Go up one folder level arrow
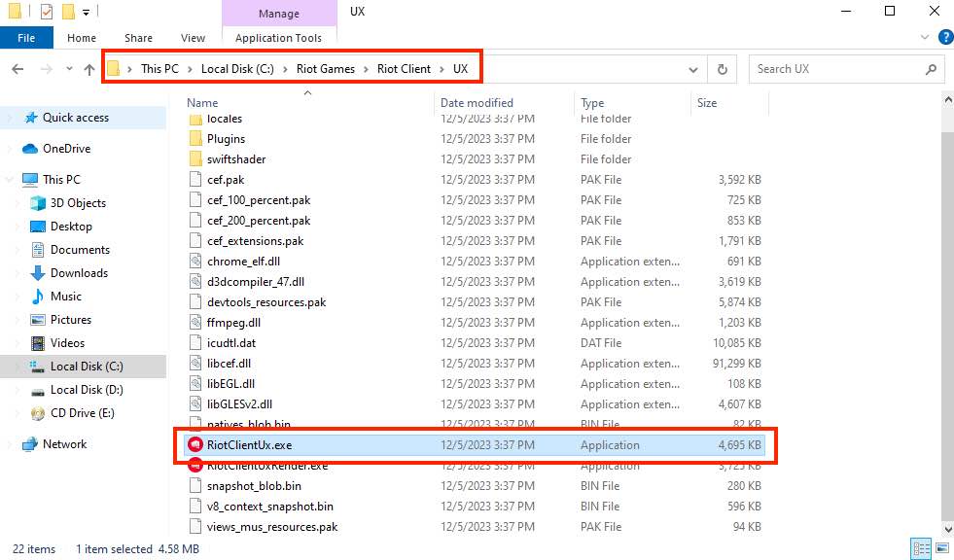This screenshot has height=560, width=954. 89,69
